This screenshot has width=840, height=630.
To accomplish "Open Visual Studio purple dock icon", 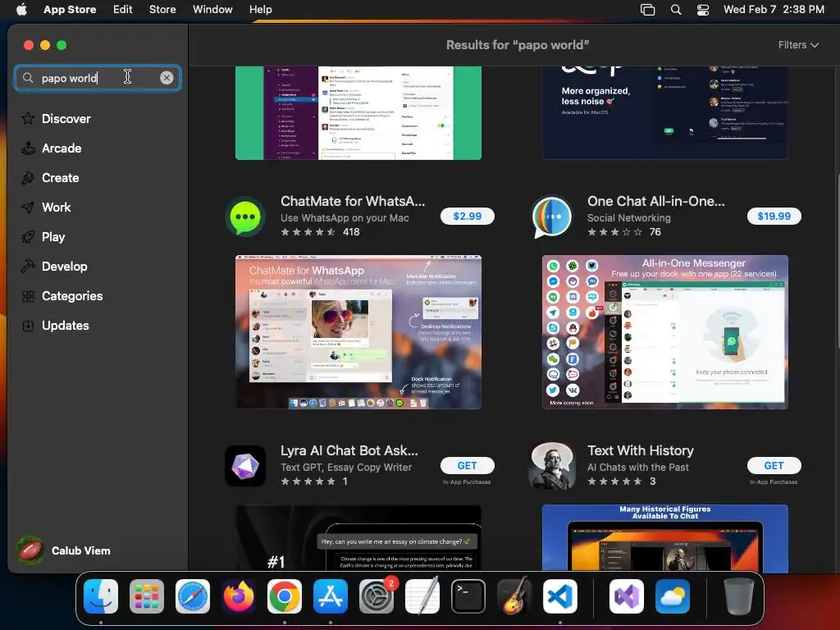I will (626, 596).
